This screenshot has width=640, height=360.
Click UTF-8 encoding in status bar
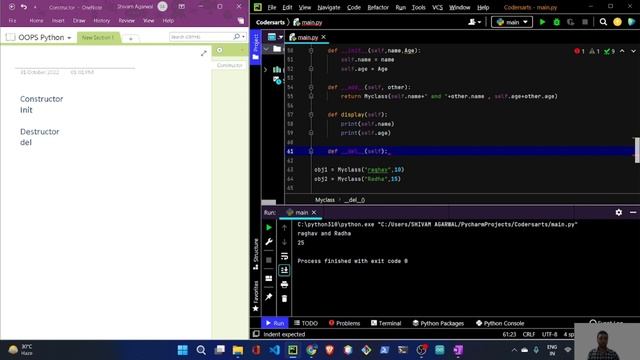click(x=549, y=334)
